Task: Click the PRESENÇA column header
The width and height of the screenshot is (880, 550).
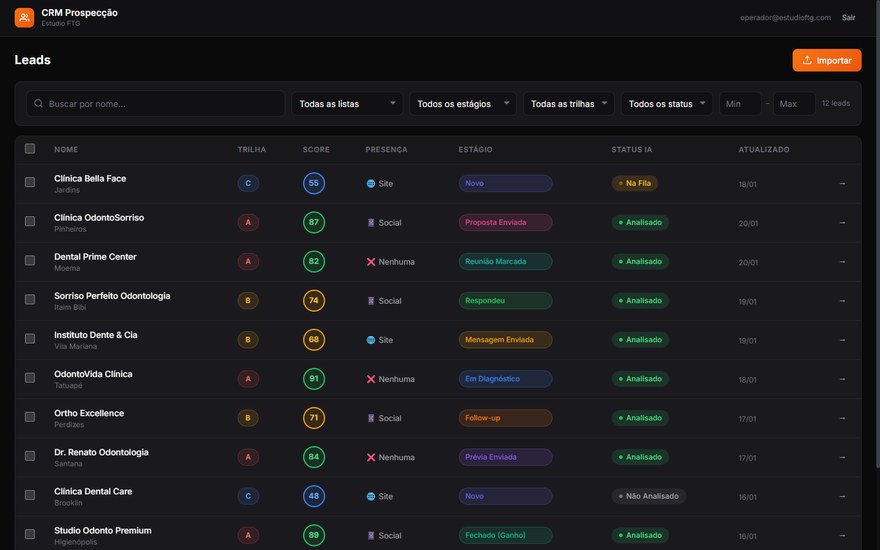Action: [386, 150]
